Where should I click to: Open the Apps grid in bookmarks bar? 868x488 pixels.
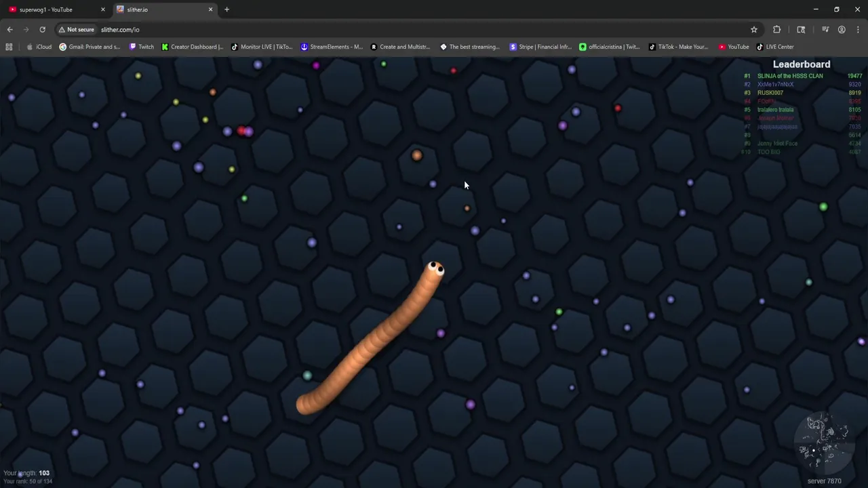9,47
